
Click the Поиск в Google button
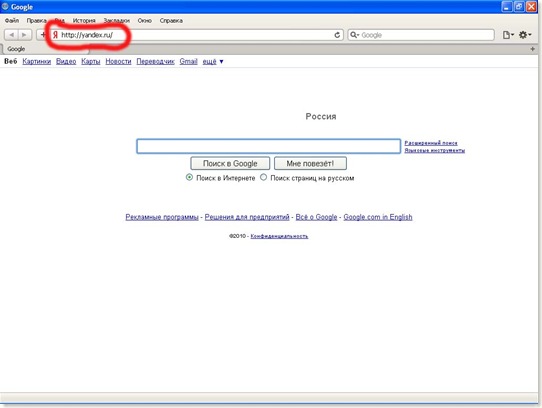tap(230, 163)
